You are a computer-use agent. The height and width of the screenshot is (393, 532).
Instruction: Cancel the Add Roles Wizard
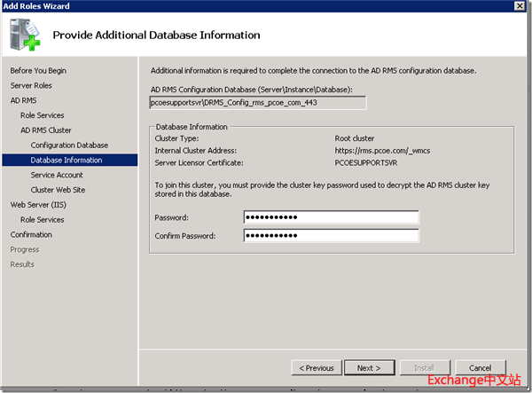[480, 367]
